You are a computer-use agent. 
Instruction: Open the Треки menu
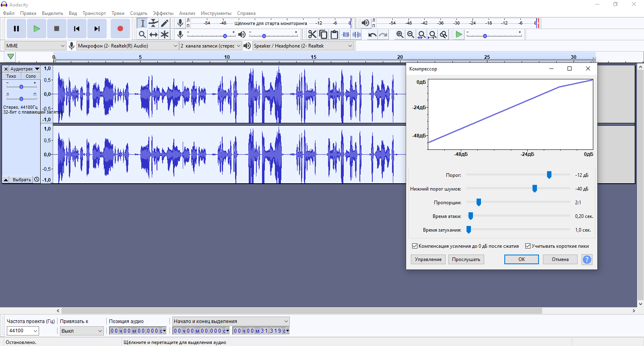[118, 13]
